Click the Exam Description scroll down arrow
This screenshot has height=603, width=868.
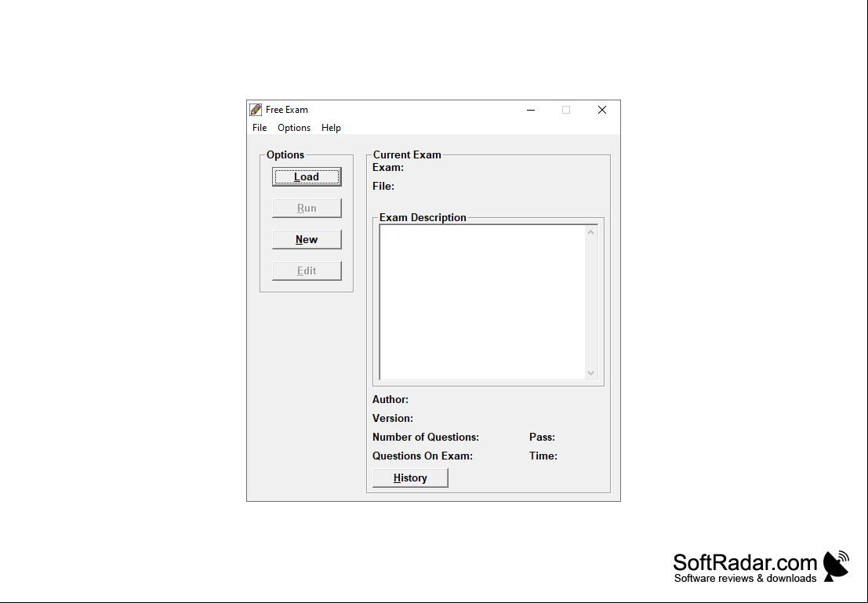[x=590, y=372]
